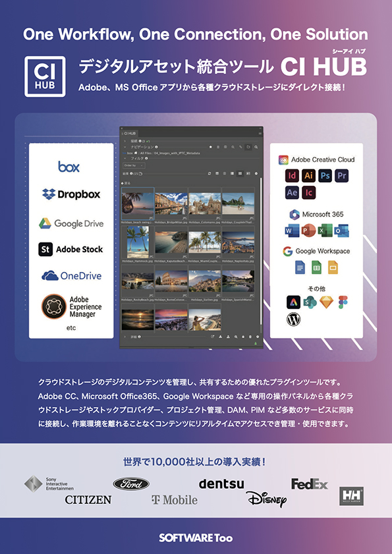392x554 pixels.
Task: Click the SOFTWARE Too footer logo
Action: tap(196, 538)
